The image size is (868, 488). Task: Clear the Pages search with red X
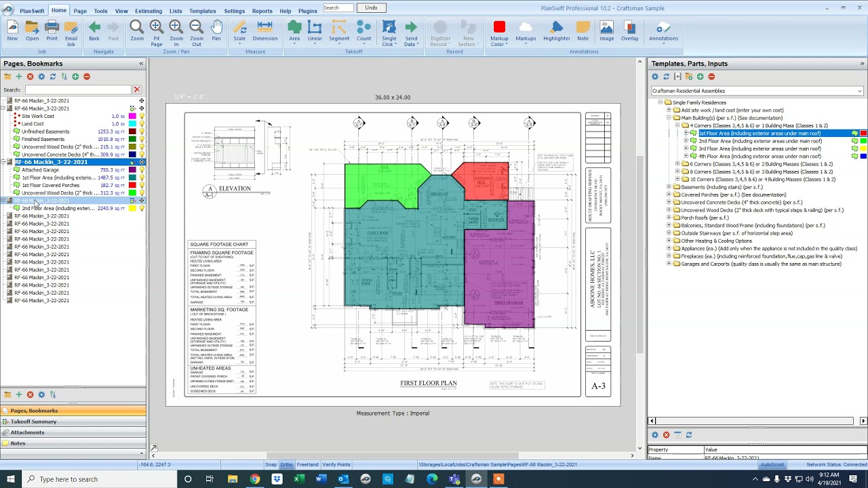pos(136,89)
